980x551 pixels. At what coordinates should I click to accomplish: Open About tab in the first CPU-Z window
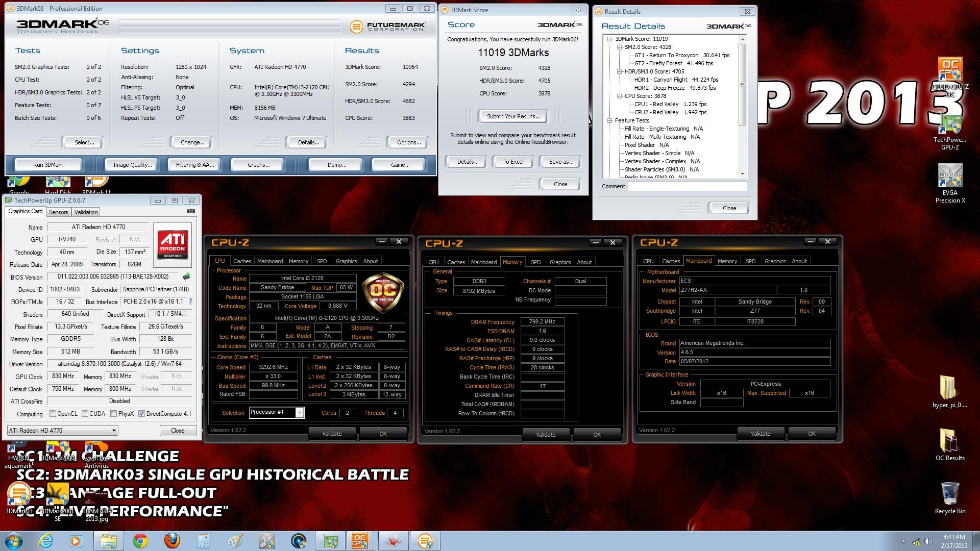click(371, 261)
